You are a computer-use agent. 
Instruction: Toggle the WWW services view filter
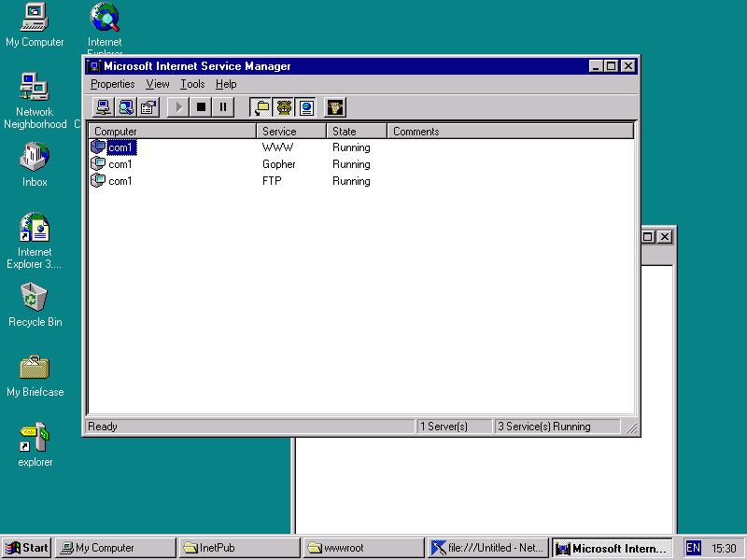coord(306,107)
